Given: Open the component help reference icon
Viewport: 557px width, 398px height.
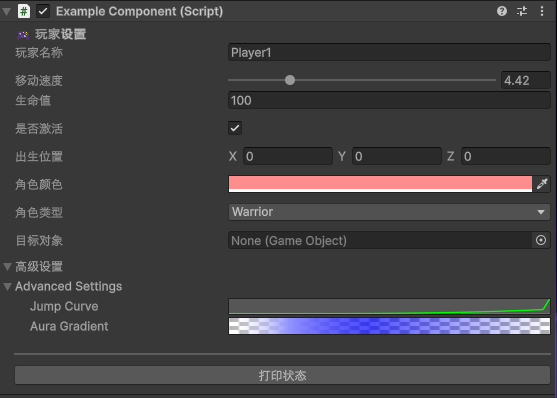Looking at the screenshot, I should click(x=502, y=11).
